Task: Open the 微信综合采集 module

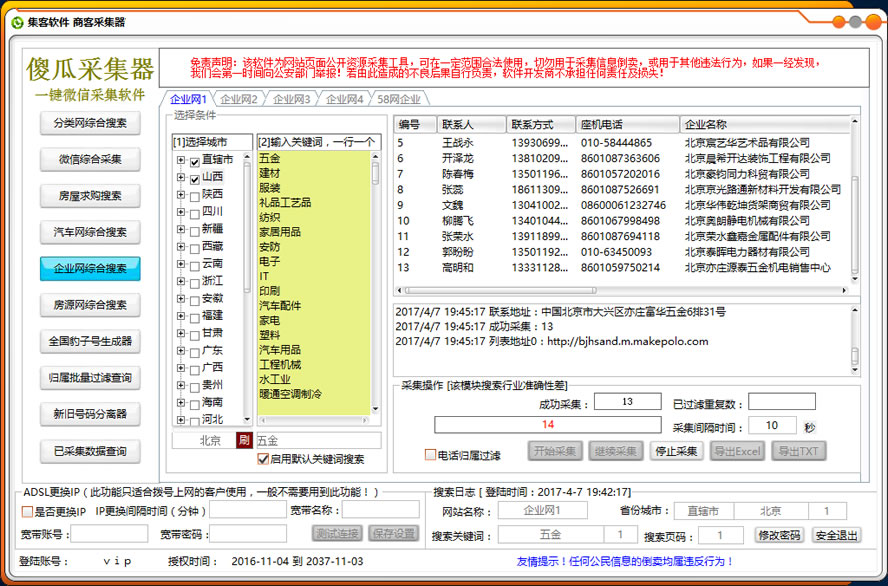Action: 90,159
